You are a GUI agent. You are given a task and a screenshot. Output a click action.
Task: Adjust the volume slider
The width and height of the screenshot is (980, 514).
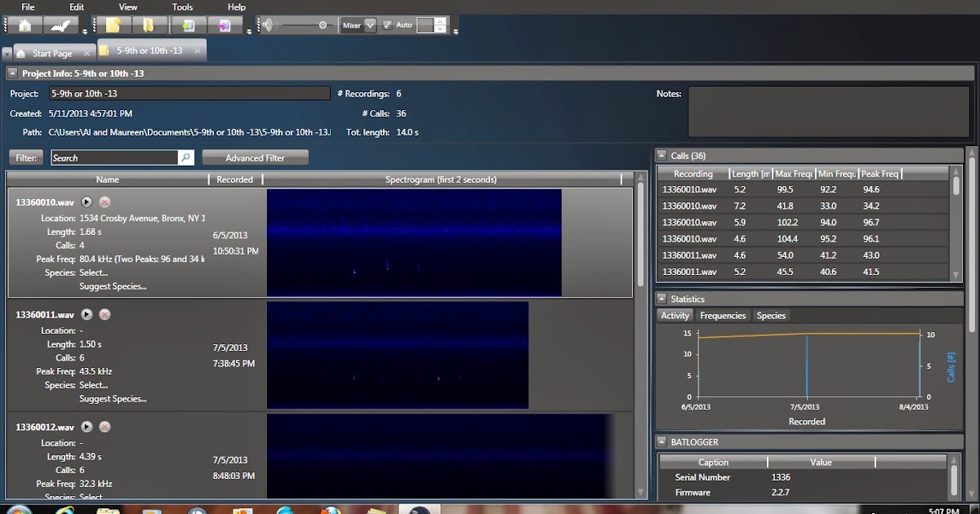click(323, 24)
